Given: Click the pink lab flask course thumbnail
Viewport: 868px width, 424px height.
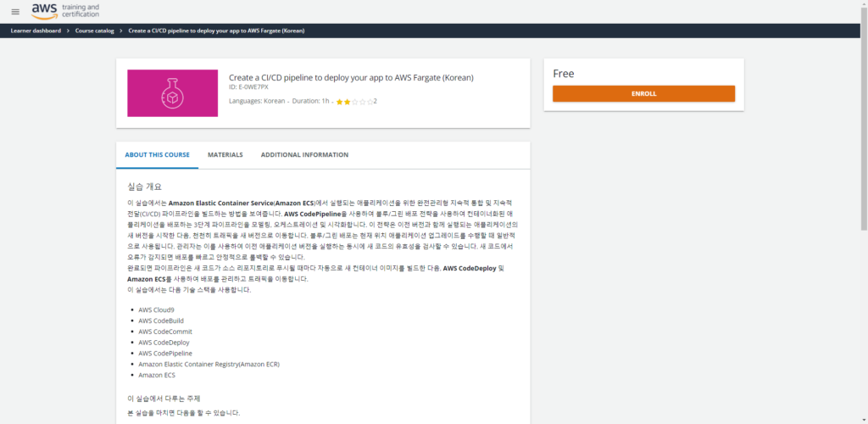Looking at the screenshot, I should pos(173,93).
